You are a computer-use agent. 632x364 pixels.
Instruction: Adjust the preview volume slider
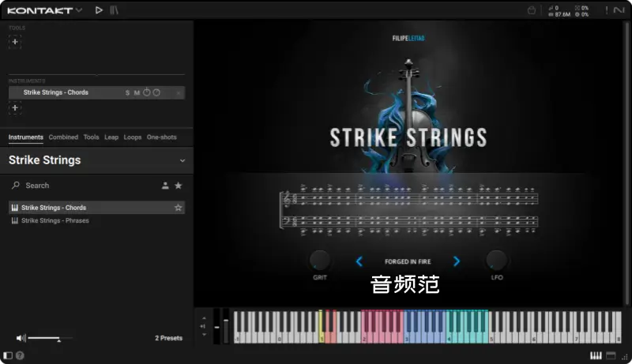click(51, 338)
